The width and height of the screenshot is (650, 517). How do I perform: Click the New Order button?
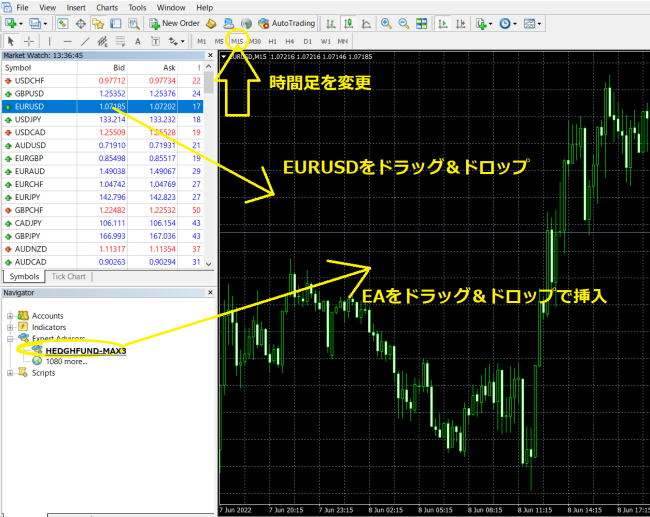point(175,24)
